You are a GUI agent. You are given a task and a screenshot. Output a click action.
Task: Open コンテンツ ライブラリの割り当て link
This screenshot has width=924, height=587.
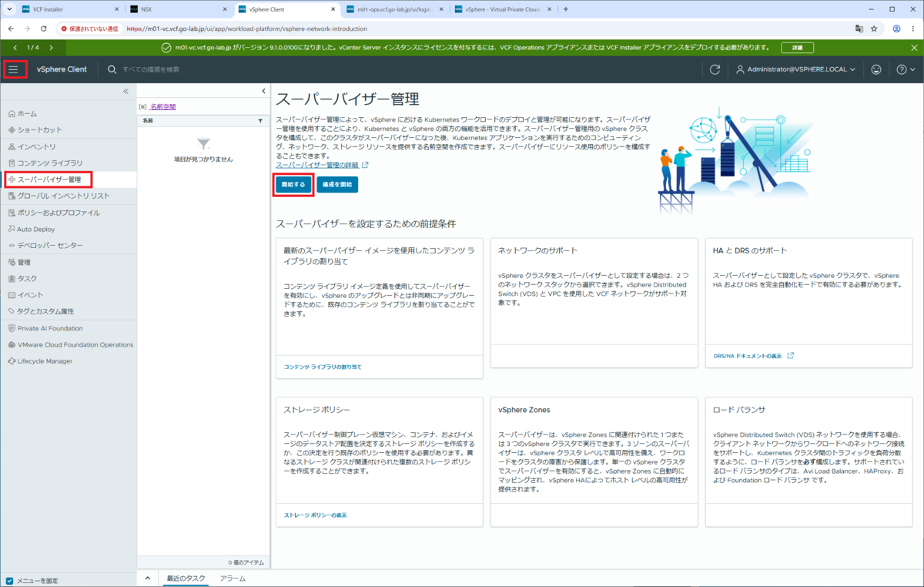[x=323, y=367]
